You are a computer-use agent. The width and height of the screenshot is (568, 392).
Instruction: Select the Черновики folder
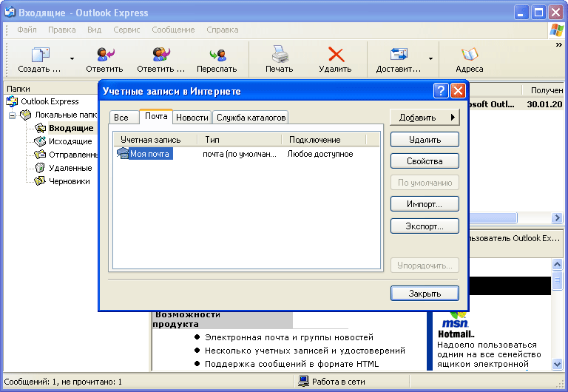(70, 181)
